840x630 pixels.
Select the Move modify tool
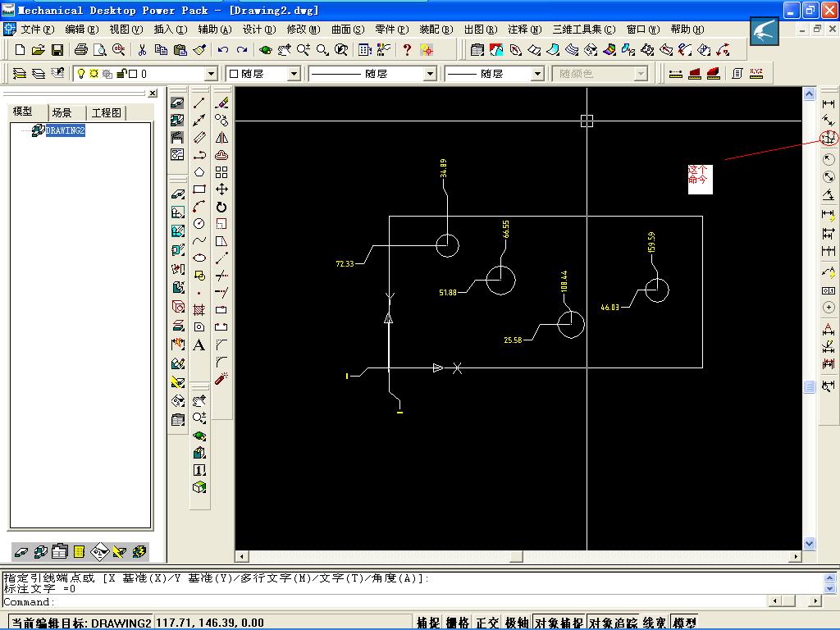coord(221,189)
